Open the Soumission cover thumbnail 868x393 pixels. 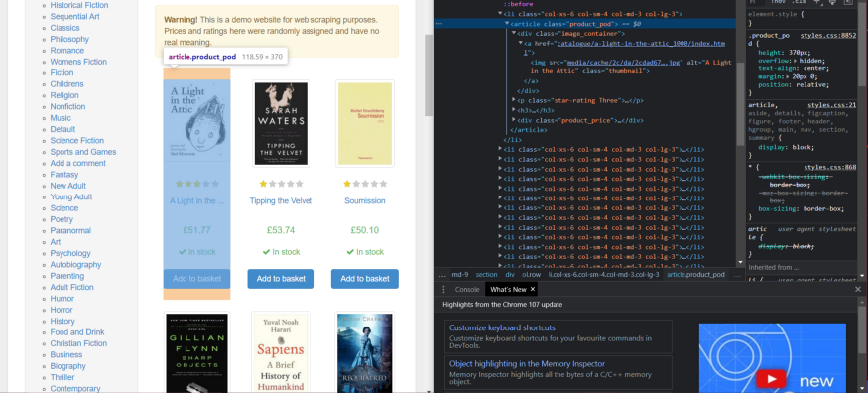click(365, 123)
